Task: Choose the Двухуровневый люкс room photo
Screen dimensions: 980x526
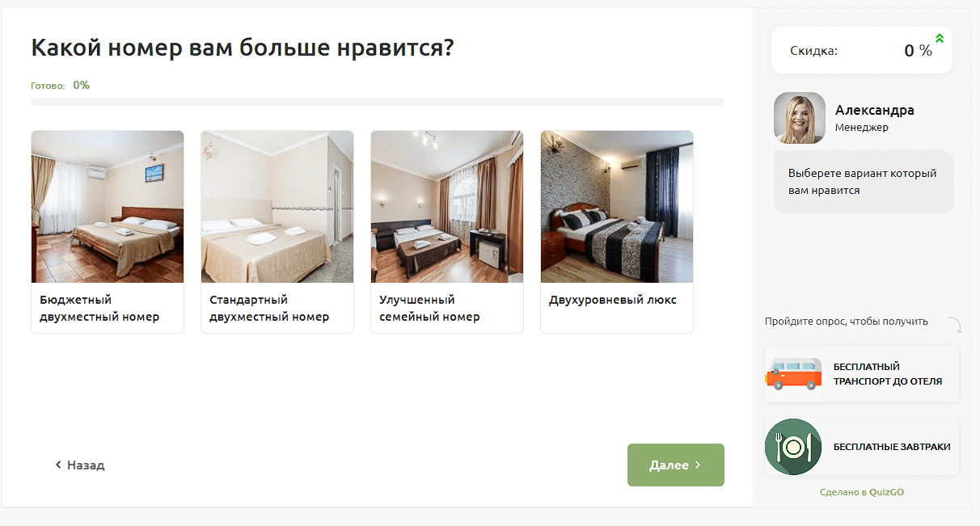Action: coord(617,207)
